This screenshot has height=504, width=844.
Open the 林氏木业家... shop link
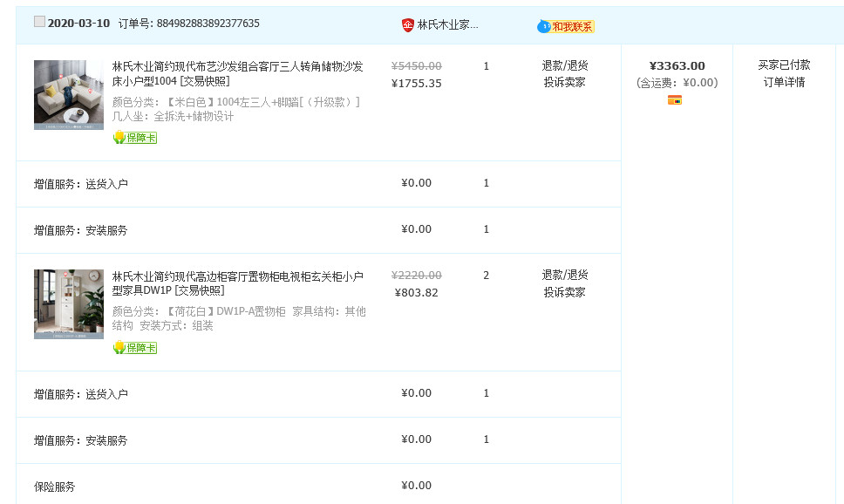tap(447, 24)
